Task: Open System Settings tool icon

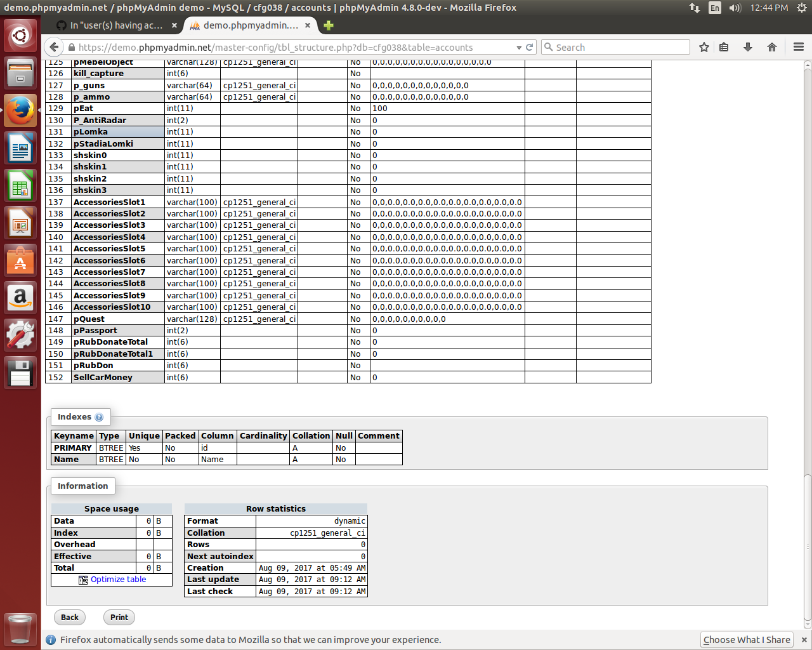Action: coord(20,335)
